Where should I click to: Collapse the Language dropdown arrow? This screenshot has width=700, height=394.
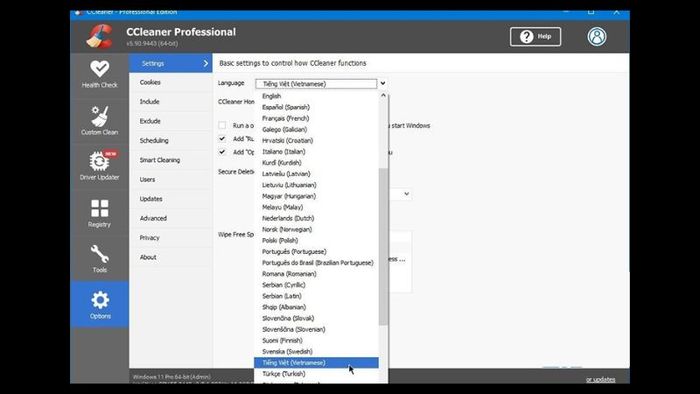tap(383, 83)
